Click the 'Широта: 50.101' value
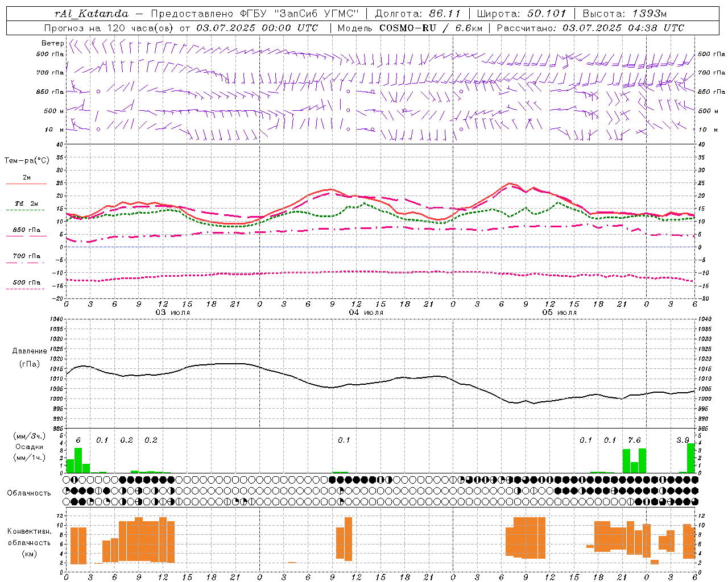 tap(522, 14)
